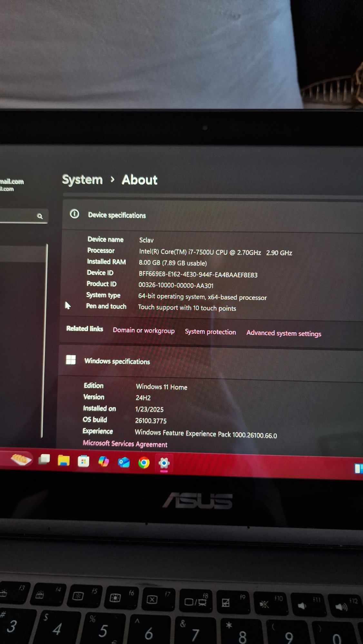
Task: Select the installed on date 1/23/2025
Action: [x=149, y=409]
